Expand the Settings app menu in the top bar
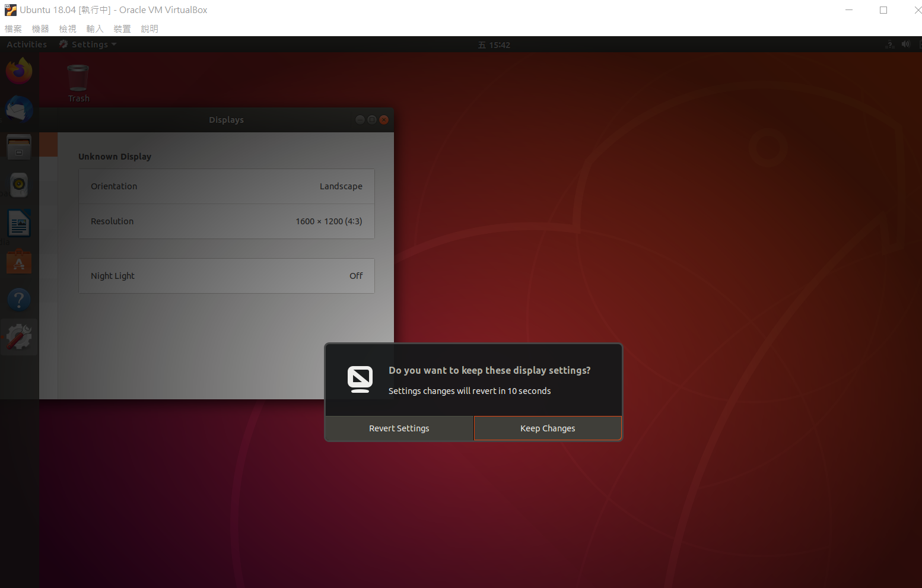Viewport: 922px width, 588px height. click(x=88, y=45)
